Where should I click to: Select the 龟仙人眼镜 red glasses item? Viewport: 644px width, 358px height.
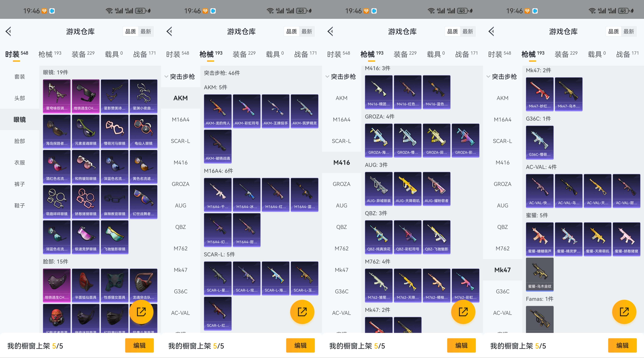point(144,132)
